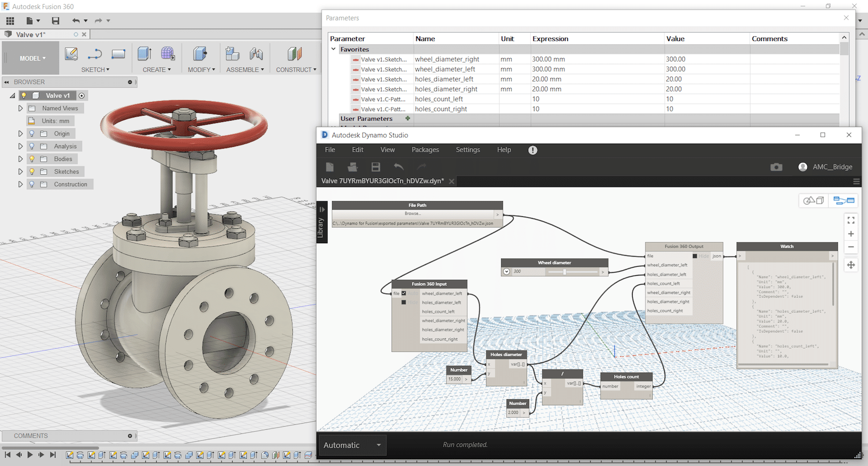Open the CONSTRUCT dropdown menu
Viewport: 868px width, 466px height.
tap(296, 70)
